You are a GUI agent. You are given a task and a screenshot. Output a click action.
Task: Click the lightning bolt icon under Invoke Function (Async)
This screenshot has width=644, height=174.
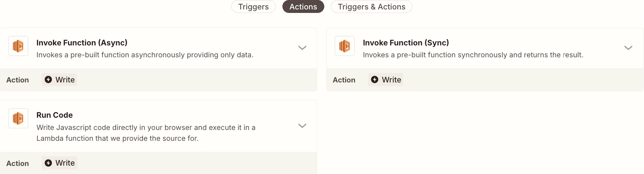coord(48,80)
